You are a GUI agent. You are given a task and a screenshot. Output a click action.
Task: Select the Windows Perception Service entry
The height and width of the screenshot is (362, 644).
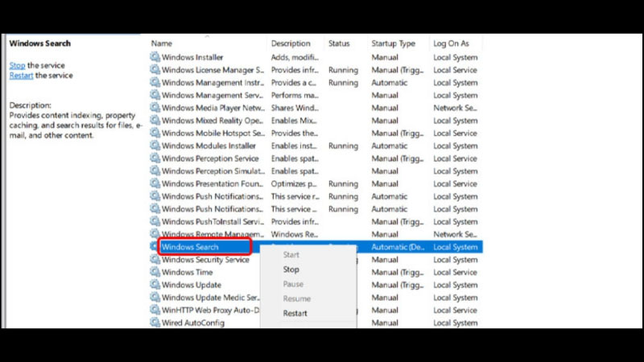pos(210,158)
